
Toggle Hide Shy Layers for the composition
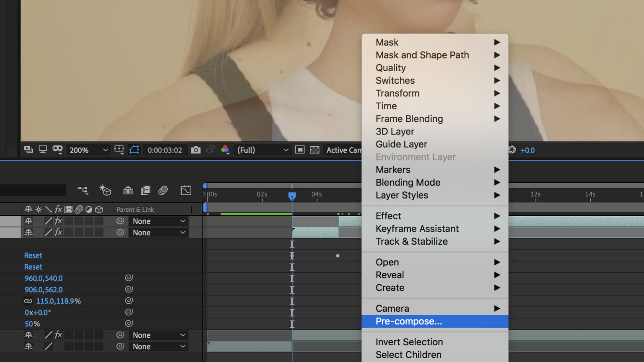128,191
